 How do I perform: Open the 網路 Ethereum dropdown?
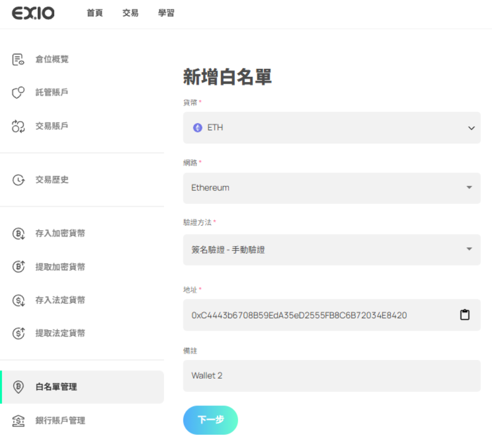tap(331, 188)
